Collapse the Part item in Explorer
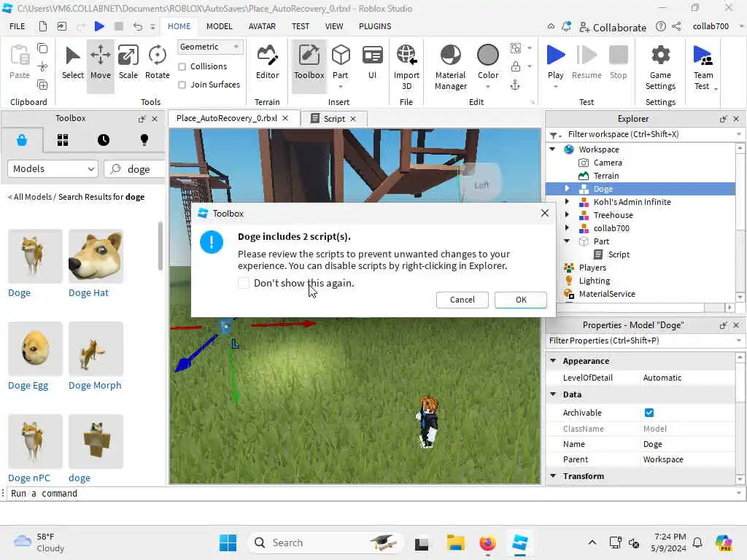This screenshot has width=747, height=560. tap(566, 241)
